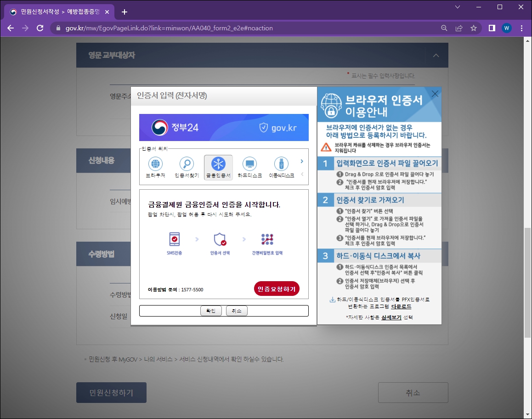Open the Chrome three-dot menu
Screen dimensions: 532x419
[521, 28]
